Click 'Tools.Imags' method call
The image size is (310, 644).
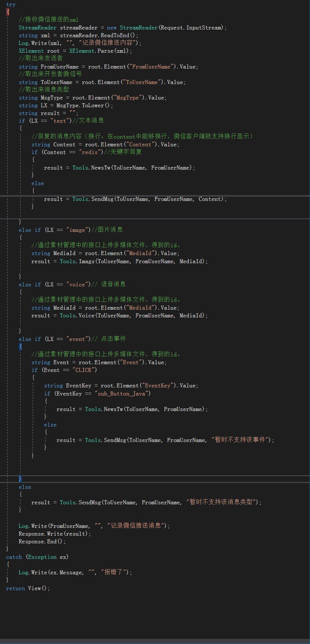point(77,261)
